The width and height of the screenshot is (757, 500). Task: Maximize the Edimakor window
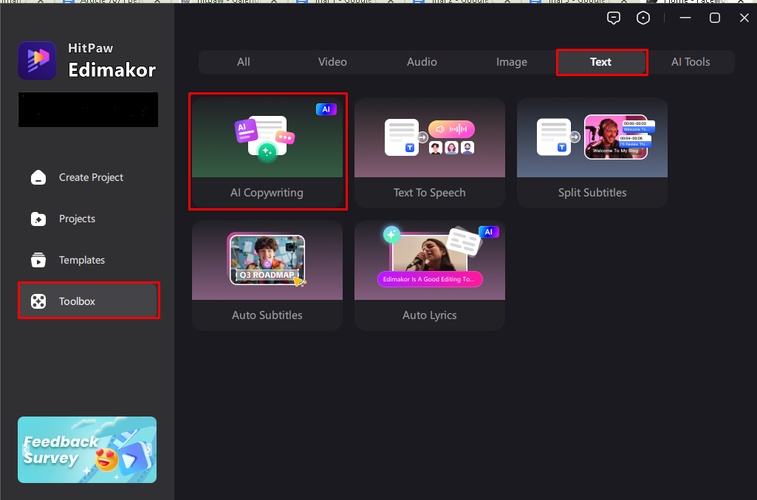click(714, 18)
